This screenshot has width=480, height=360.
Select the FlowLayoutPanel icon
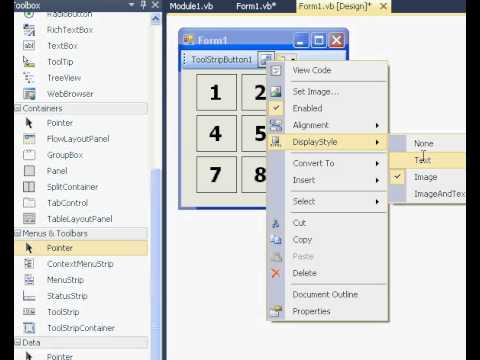tap(29, 139)
